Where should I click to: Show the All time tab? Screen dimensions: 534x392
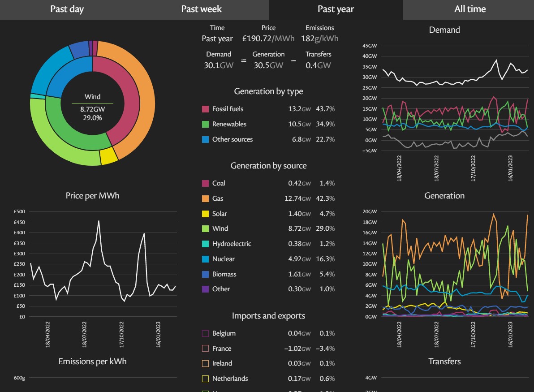coord(469,9)
